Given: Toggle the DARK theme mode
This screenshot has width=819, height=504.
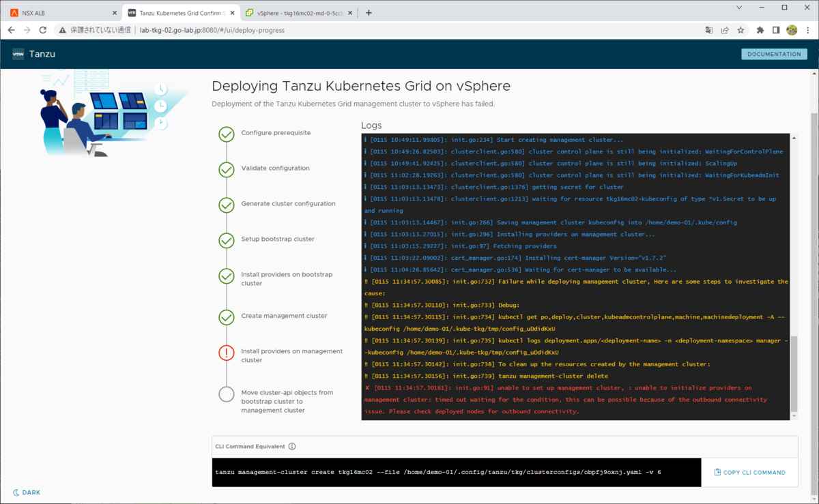Looking at the screenshot, I should click(27, 492).
